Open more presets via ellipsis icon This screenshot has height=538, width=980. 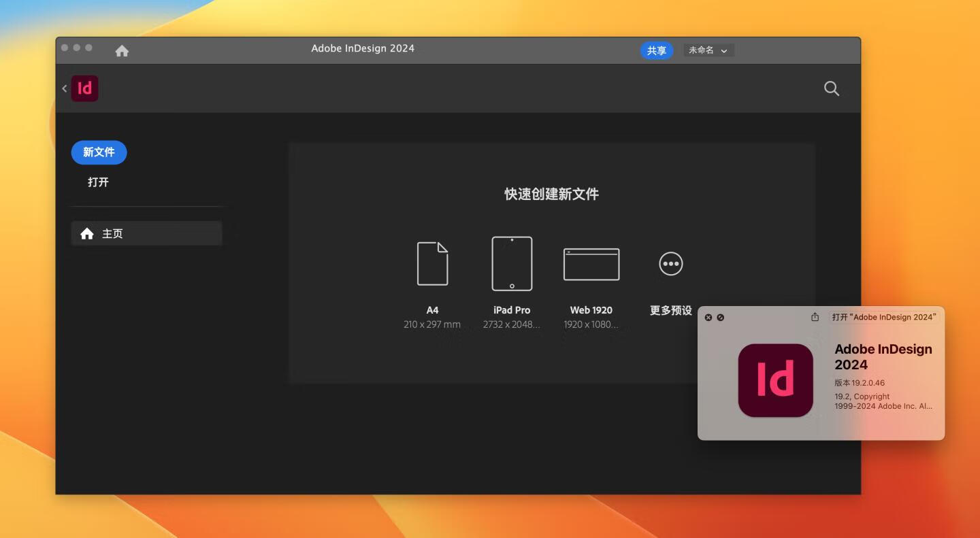coord(671,264)
